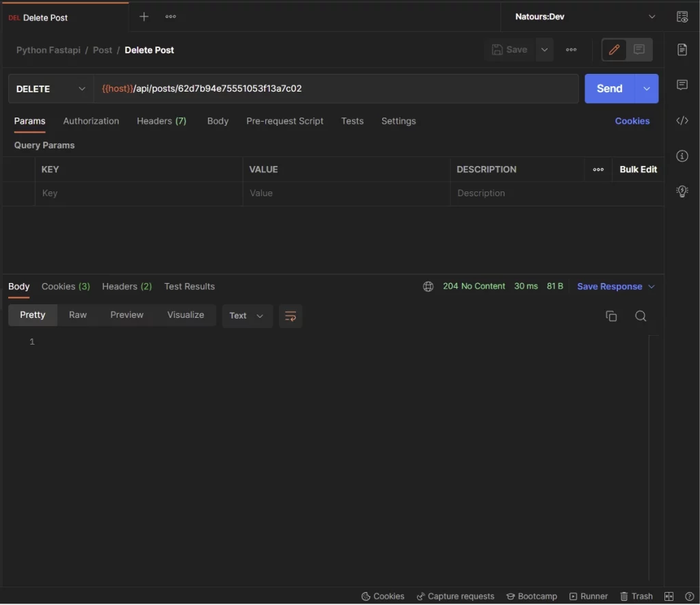The width and height of the screenshot is (700, 605).
Task: Open the Documentation panel icon
Action: pyautogui.click(x=682, y=49)
